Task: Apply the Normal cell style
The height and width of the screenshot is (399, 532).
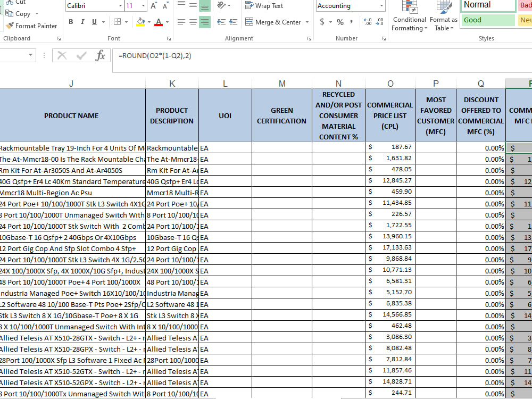Action: click(488, 5)
